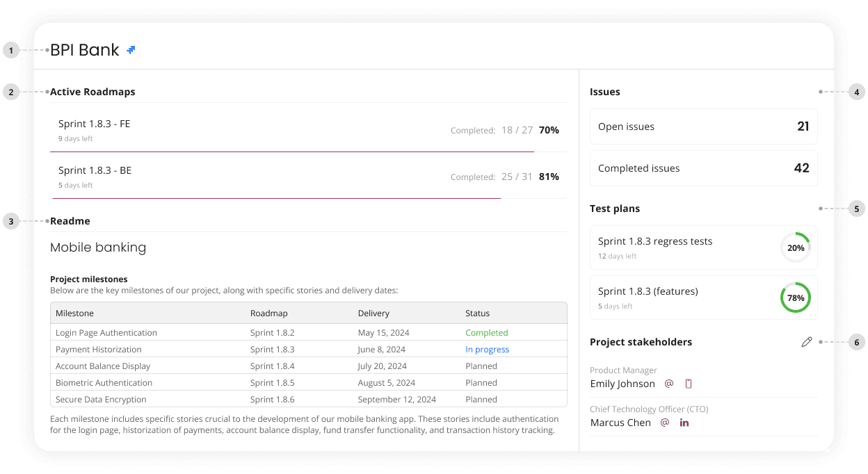Click the open issues count 21
Viewport: 868px width, 474px height.
pyautogui.click(x=803, y=126)
